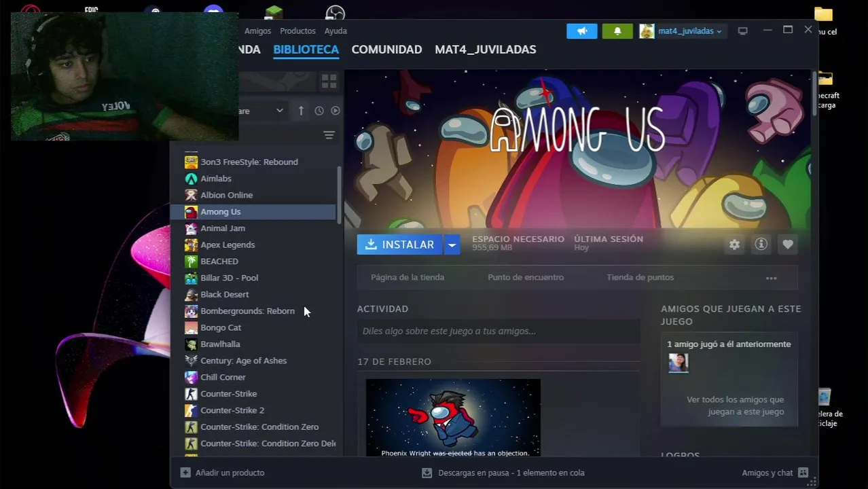Click the Animal Jam game icon
Screen dimensions: 868x489
[191, 228]
